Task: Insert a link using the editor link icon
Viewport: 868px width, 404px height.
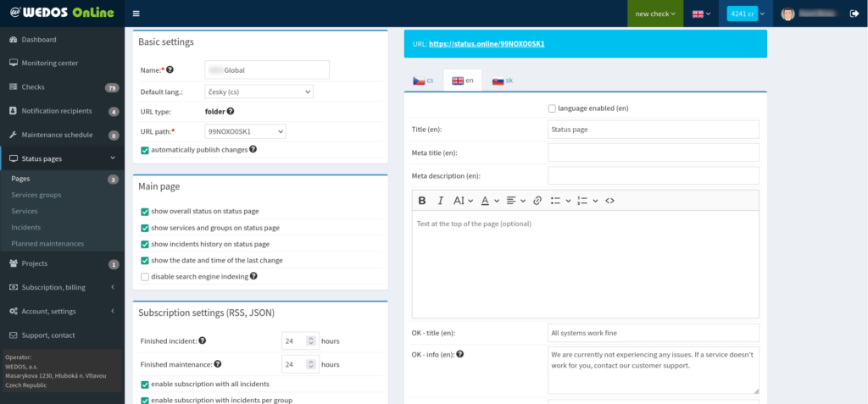Action: tap(537, 201)
